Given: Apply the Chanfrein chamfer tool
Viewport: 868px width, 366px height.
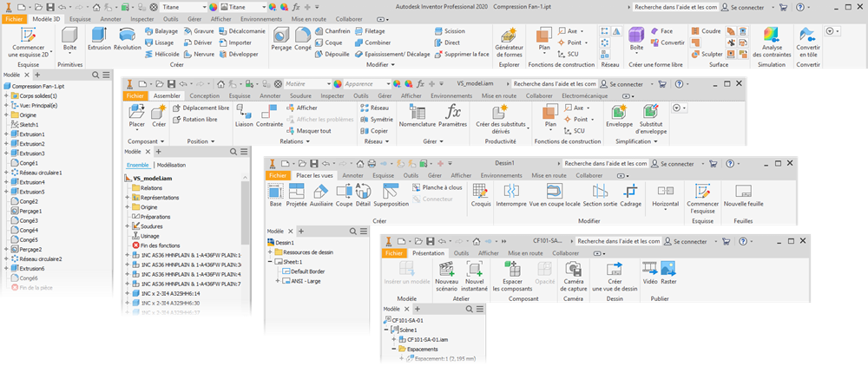Looking at the screenshot, I should tap(332, 31).
